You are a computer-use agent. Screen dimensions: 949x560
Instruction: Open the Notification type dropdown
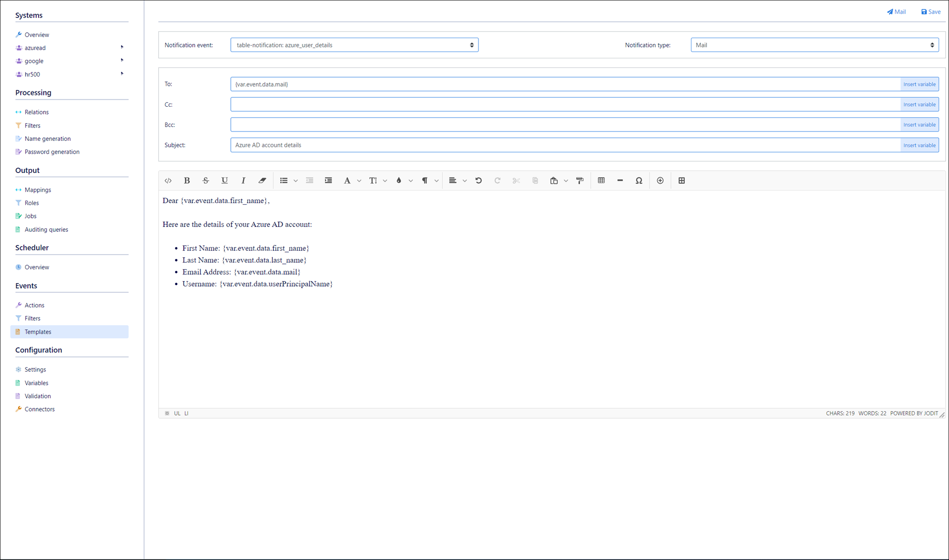tap(814, 45)
